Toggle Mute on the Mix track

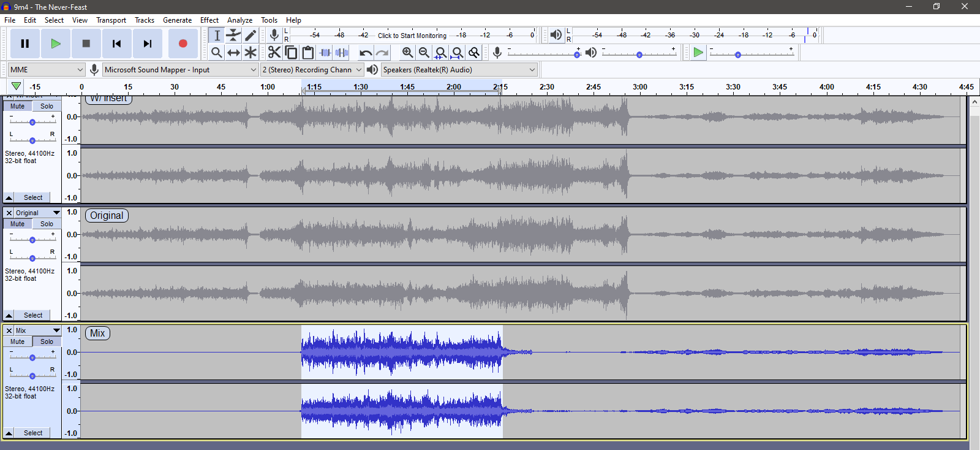click(18, 341)
